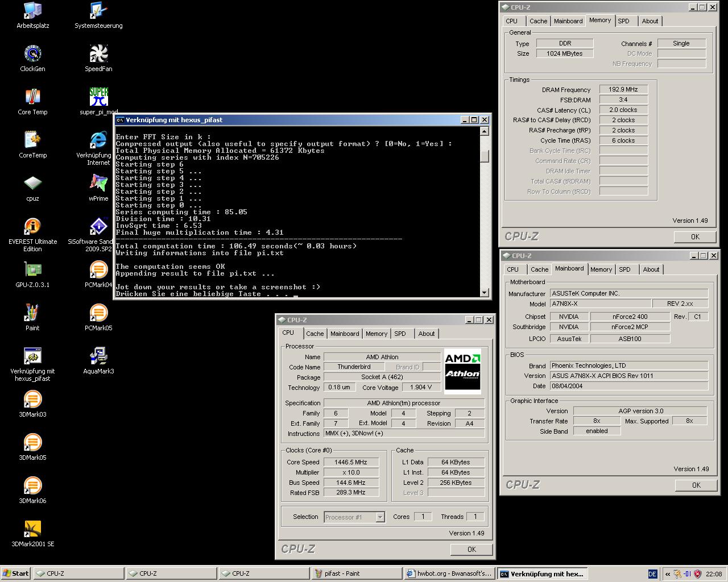Open console window system menu icon

coord(120,120)
